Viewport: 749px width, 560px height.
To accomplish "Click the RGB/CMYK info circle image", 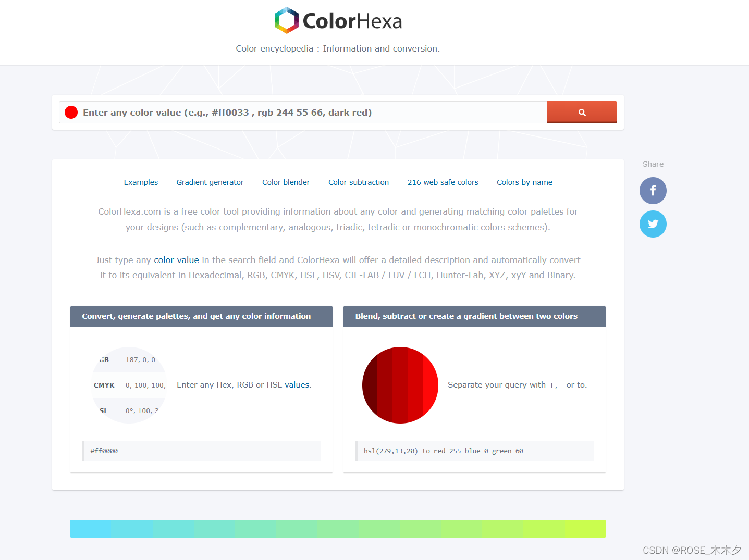I will 129,385.
